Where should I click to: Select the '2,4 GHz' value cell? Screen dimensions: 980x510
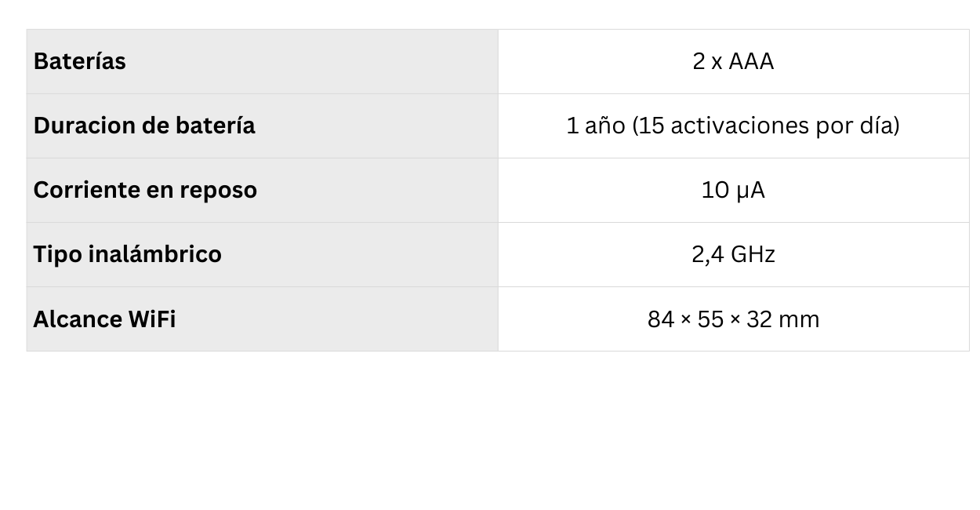pyautogui.click(x=733, y=254)
